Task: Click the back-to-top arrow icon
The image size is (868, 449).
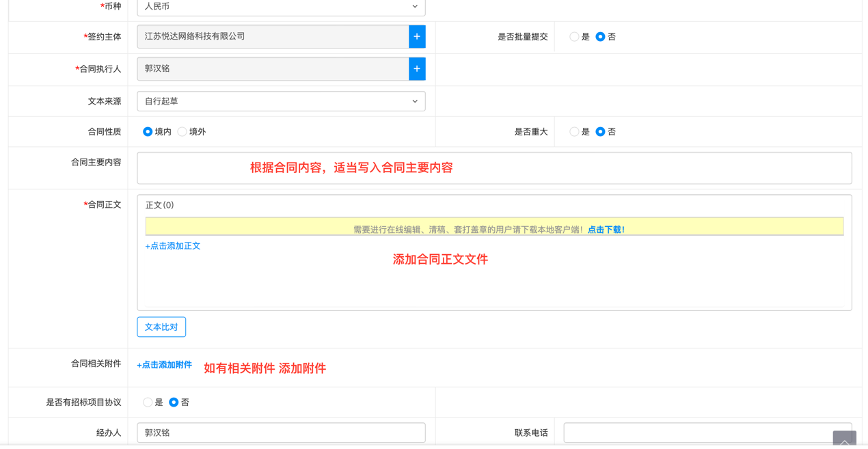Action: 844,440
